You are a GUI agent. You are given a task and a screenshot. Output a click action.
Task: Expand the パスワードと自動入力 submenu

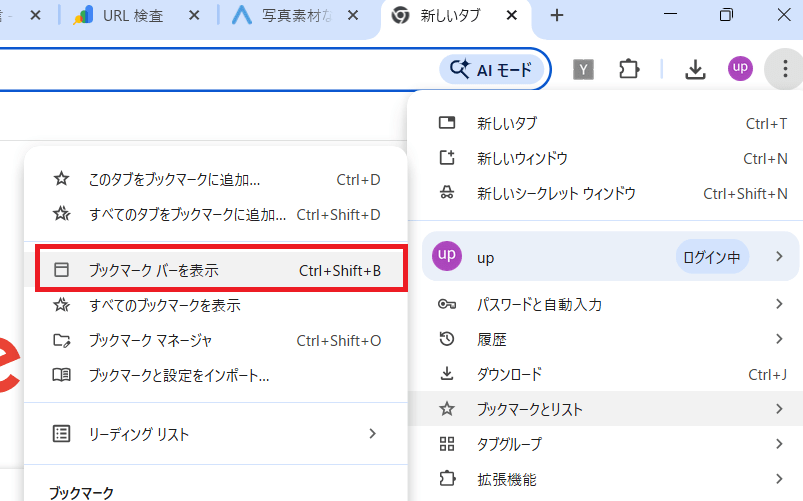coord(605,304)
